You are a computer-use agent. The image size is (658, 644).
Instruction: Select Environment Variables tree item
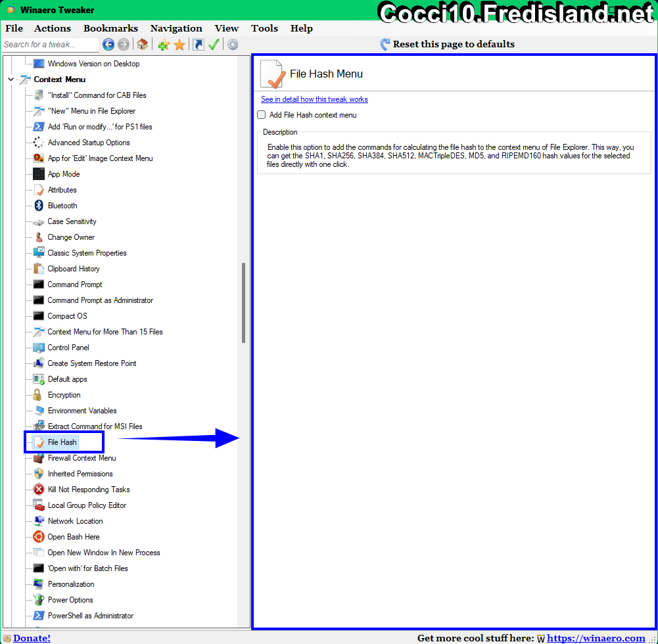point(82,411)
